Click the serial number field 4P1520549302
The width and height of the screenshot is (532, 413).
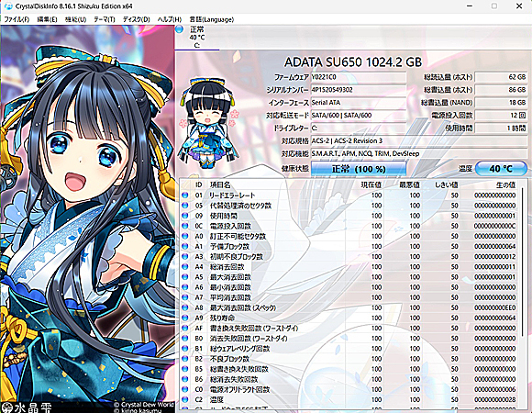pos(359,90)
